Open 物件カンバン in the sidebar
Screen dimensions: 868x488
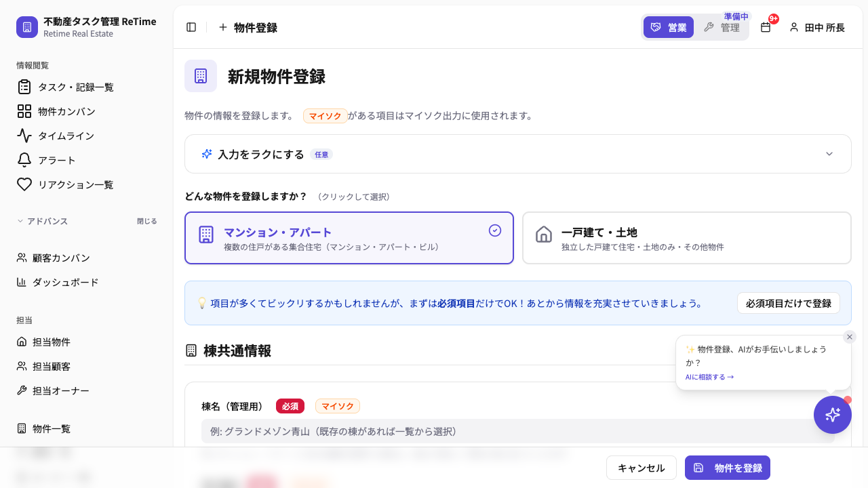tap(87, 111)
